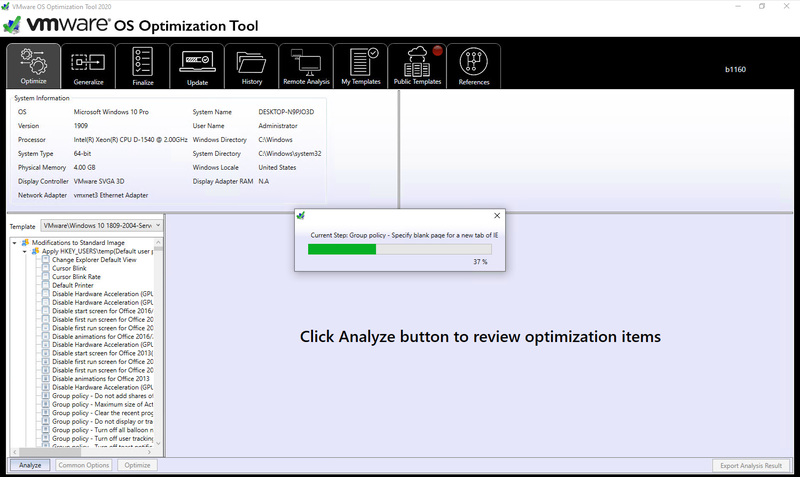Close the progress dialog with X
The width and height of the screenshot is (800, 477).
point(497,216)
